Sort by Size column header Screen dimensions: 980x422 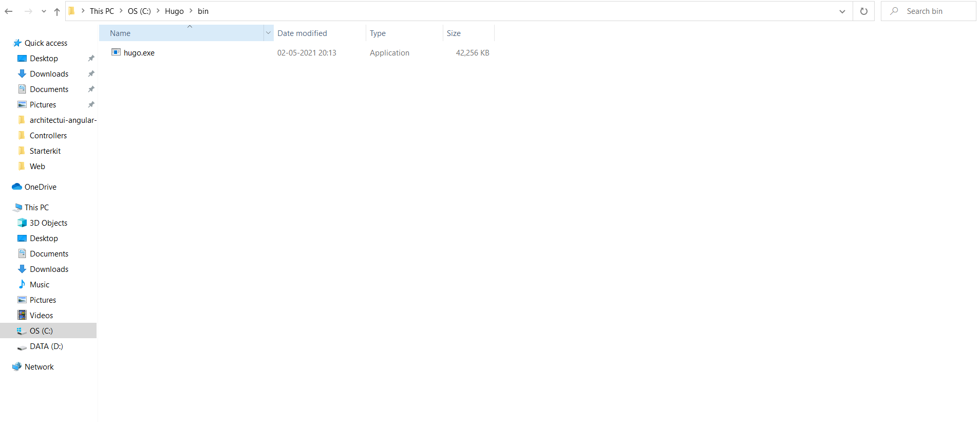coord(468,33)
